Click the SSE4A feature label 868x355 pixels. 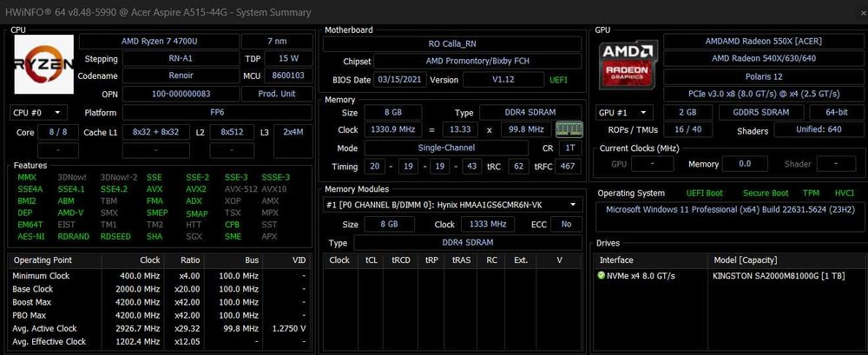(30, 189)
